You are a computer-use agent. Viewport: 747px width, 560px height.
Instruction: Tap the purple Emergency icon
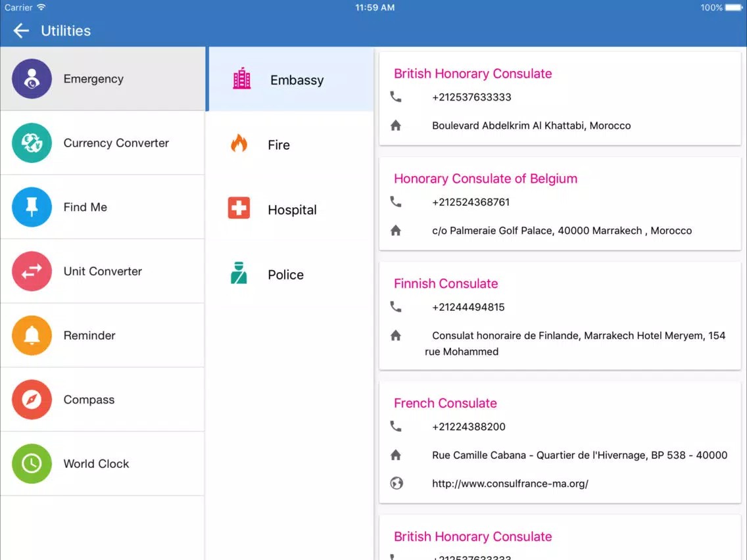tap(32, 79)
